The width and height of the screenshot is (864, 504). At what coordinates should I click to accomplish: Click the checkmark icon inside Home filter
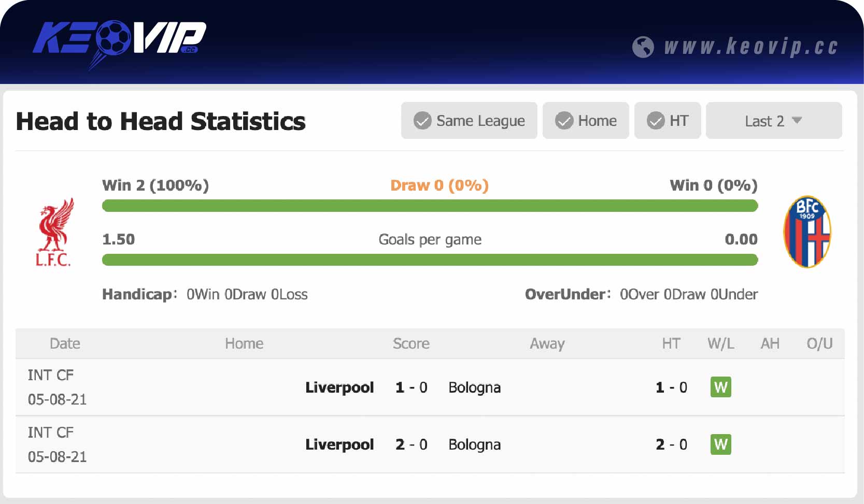[x=564, y=121]
